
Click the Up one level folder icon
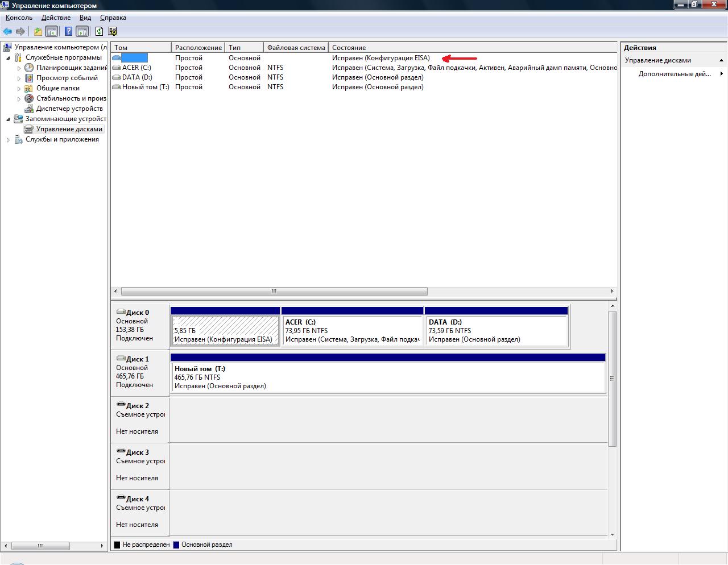pyautogui.click(x=38, y=32)
